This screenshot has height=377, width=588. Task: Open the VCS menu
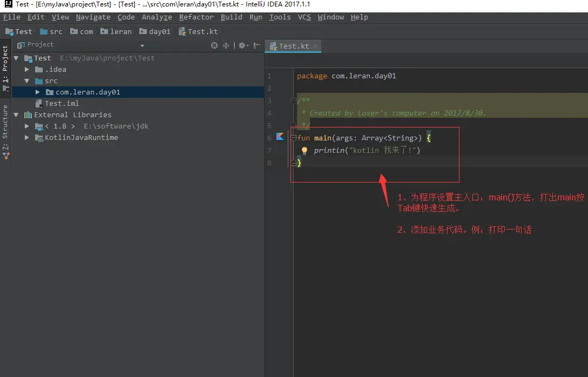[x=304, y=17]
